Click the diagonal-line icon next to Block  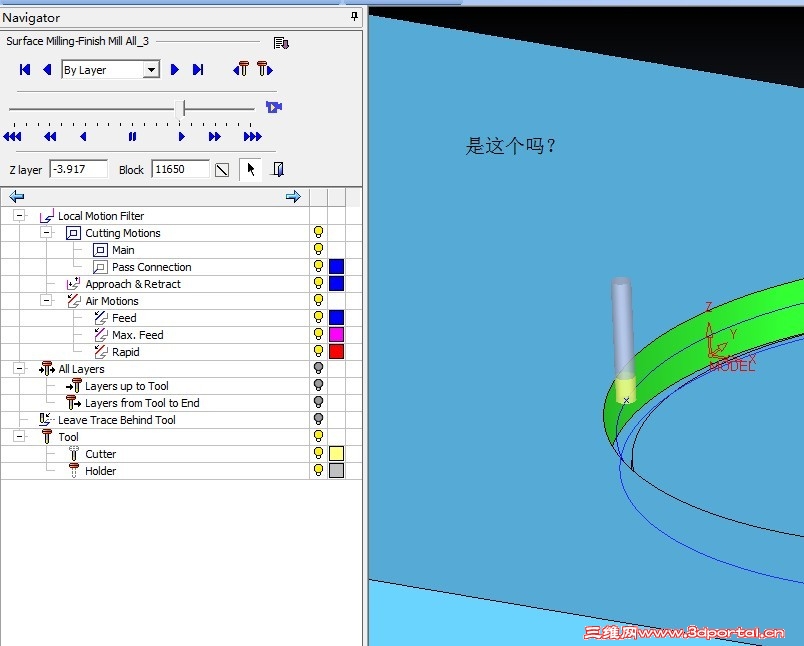click(x=222, y=170)
